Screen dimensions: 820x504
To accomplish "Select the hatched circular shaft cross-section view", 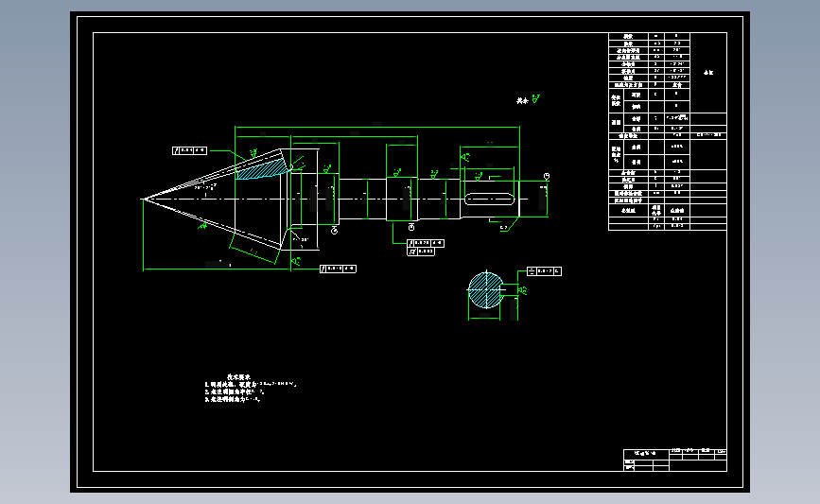I will (x=486, y=290).
